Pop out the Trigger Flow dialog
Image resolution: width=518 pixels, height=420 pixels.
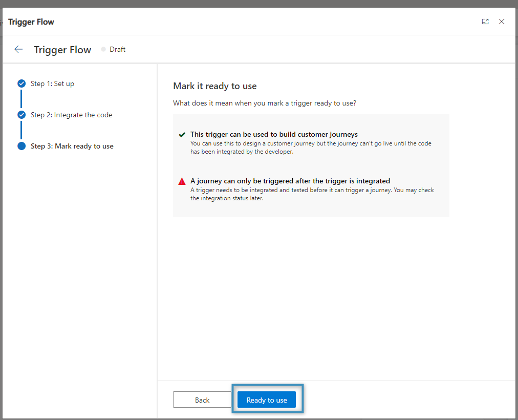[x=485, y=22]
